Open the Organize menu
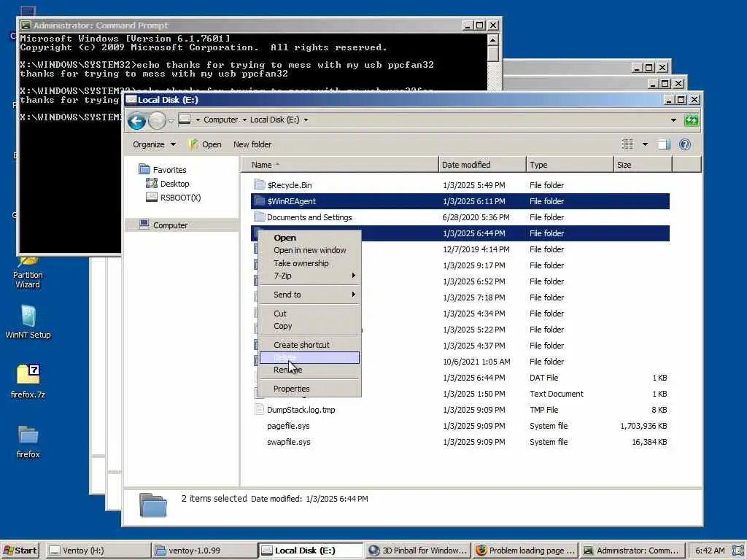 pos(154,144)
